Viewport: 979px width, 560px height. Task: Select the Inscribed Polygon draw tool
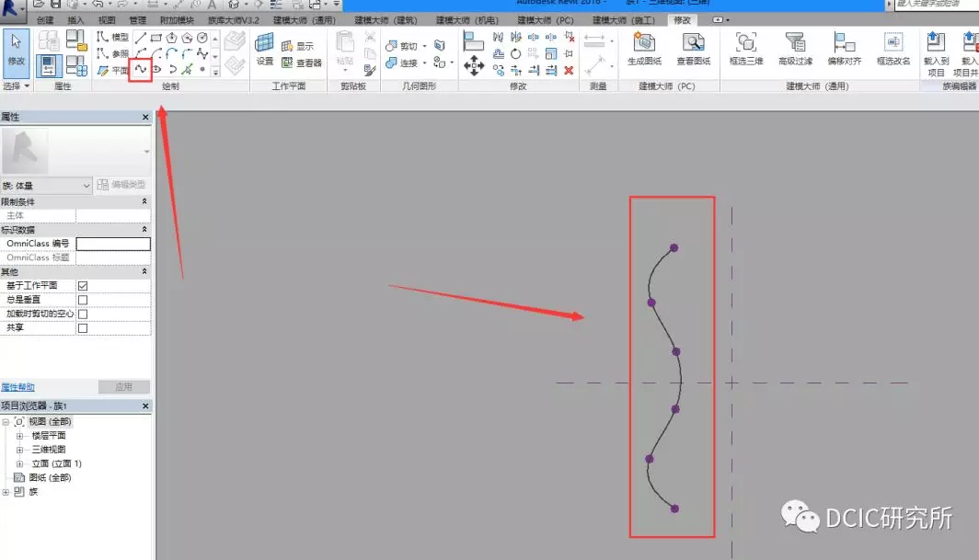(172, 38)
